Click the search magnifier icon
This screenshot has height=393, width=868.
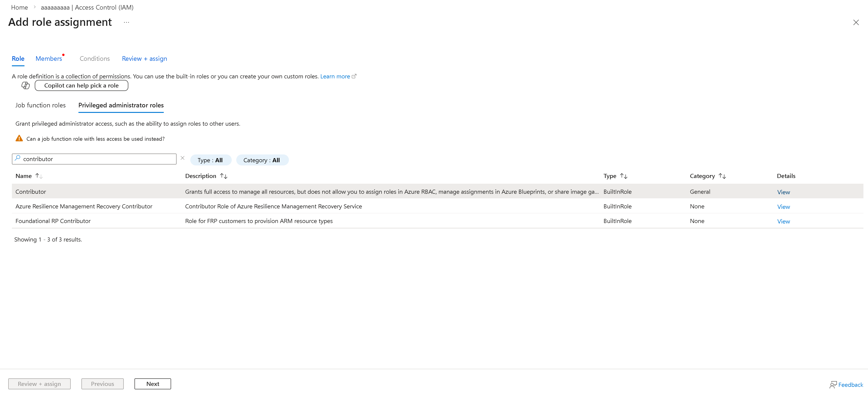18,158
